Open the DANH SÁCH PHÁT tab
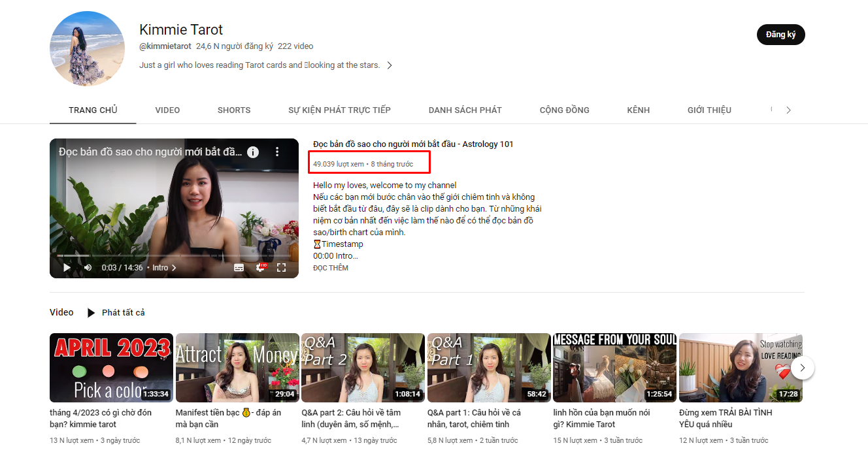 tap(465, 110)
